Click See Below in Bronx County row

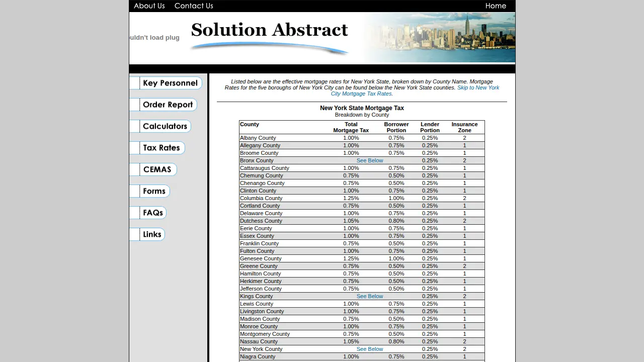[370, 160]
